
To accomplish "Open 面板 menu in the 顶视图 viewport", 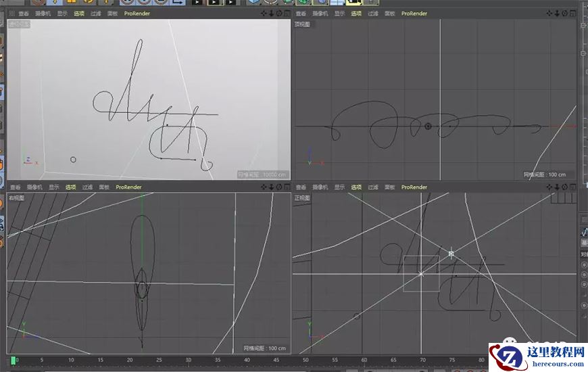I will [x=389, y=14].
